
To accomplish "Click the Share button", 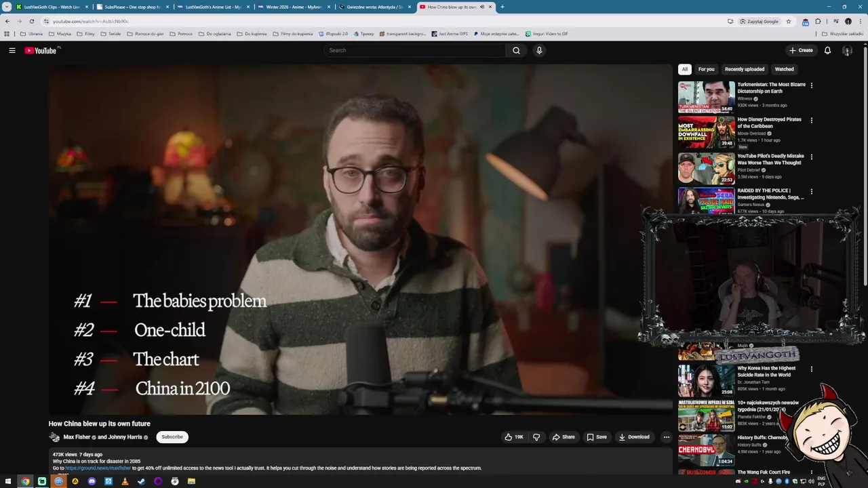I will click(x=564, y=437).
